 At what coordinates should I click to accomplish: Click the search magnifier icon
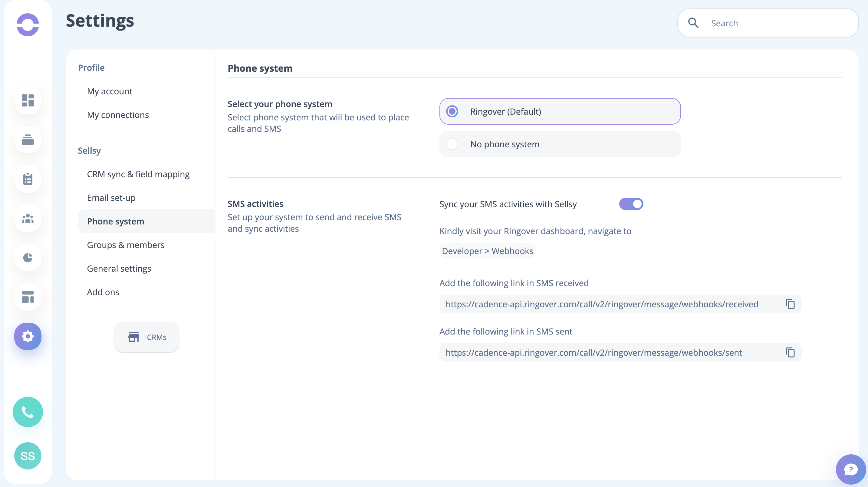pos(693,23)
